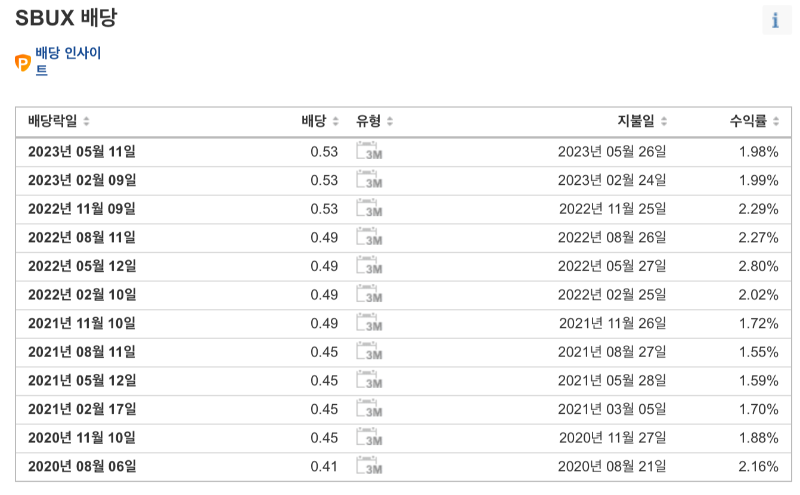Click payment date 2022년 08월 26일
This screenshot has width=800, height=495.
pos(612,237)
